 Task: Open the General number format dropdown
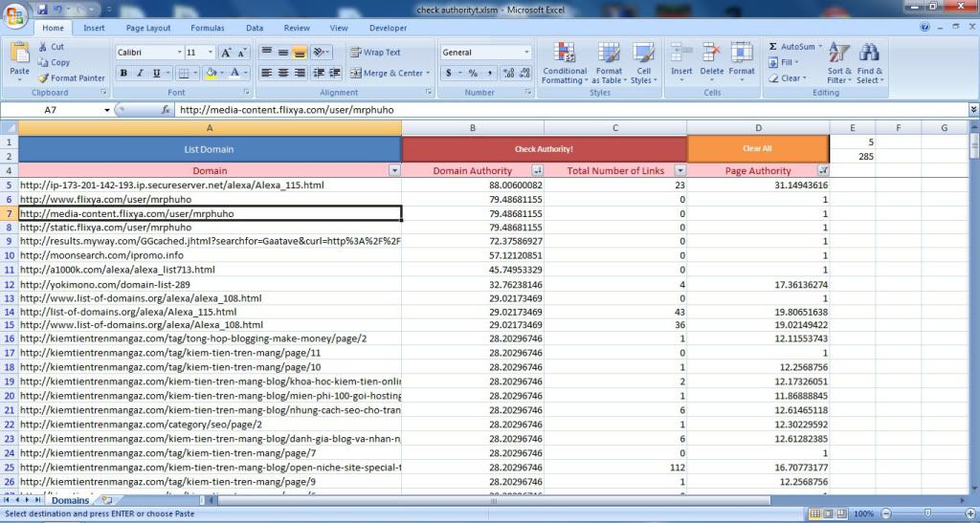[527, 53]
